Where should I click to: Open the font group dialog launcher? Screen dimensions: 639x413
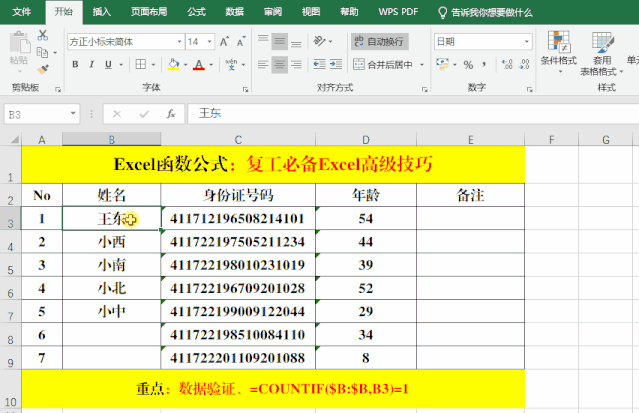[245, 89]
